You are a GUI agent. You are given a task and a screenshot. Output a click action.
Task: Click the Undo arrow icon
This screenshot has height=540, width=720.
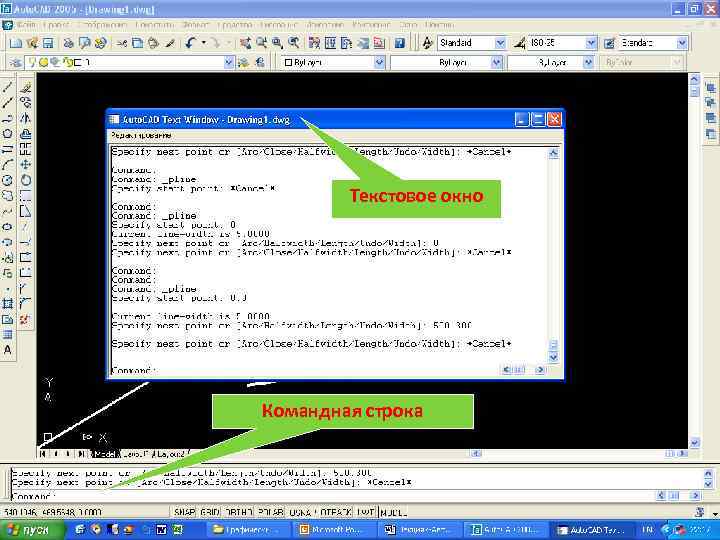coord(191,43)
